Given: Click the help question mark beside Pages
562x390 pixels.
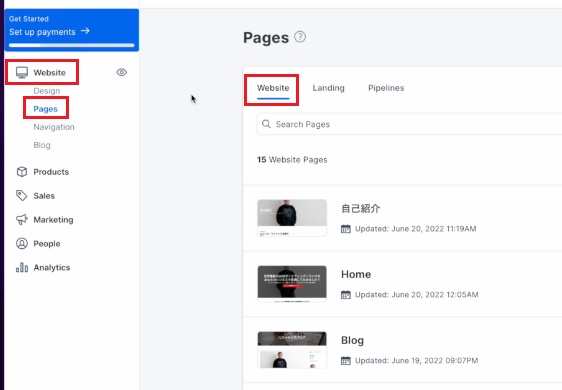Looking at the screenshot, I should coord(300,37).
